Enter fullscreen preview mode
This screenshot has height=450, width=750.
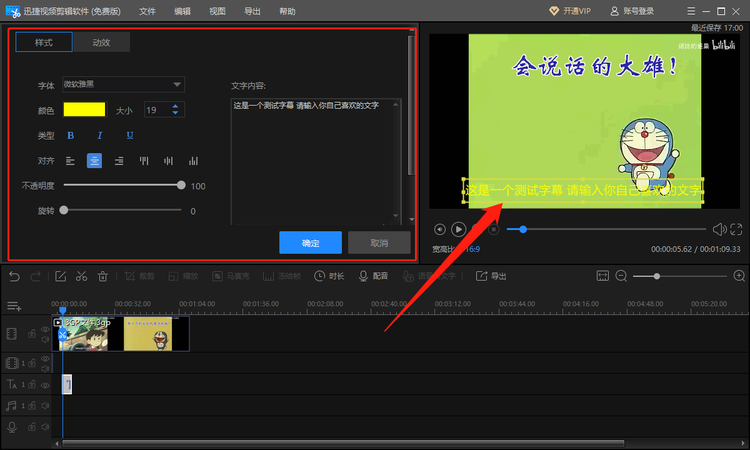point(736,230)
